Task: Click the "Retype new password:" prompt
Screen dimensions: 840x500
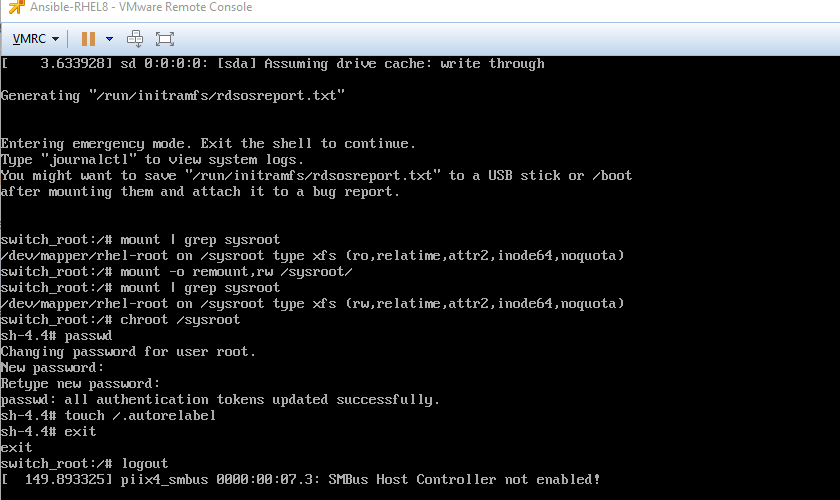Action: pyautogui.click(x=80, y=383)
